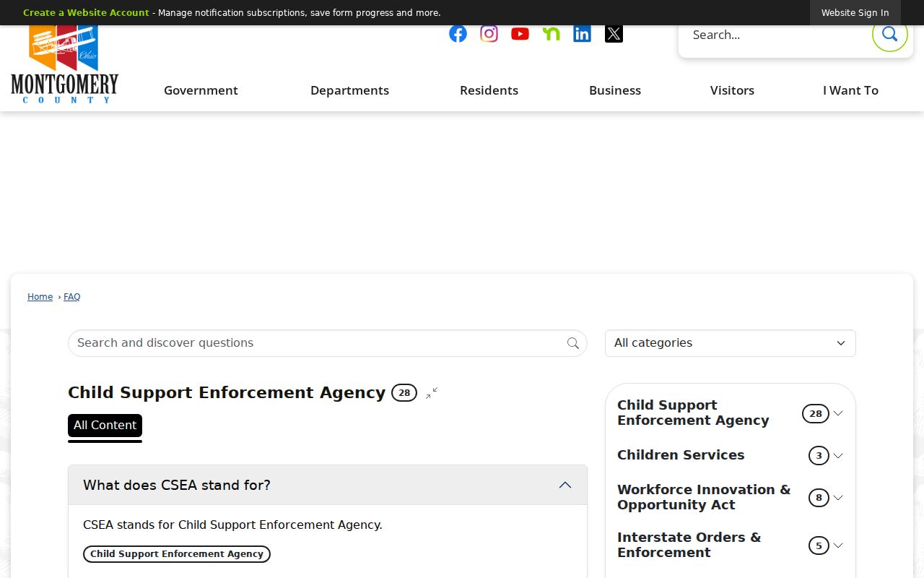
Task: Select the All Content tab
Action: (105, 426)
